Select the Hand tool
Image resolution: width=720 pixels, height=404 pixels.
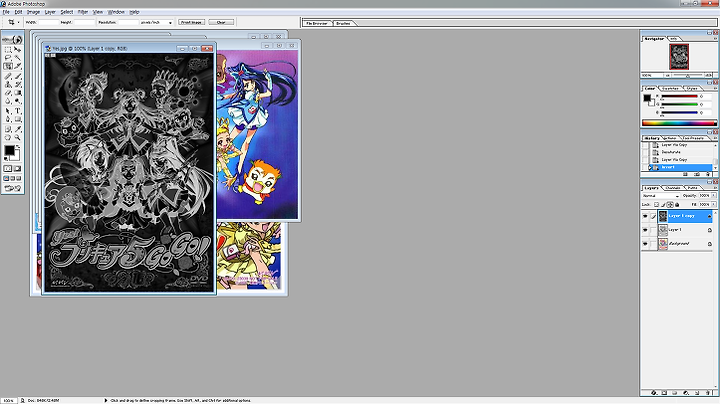pos(8,137)
